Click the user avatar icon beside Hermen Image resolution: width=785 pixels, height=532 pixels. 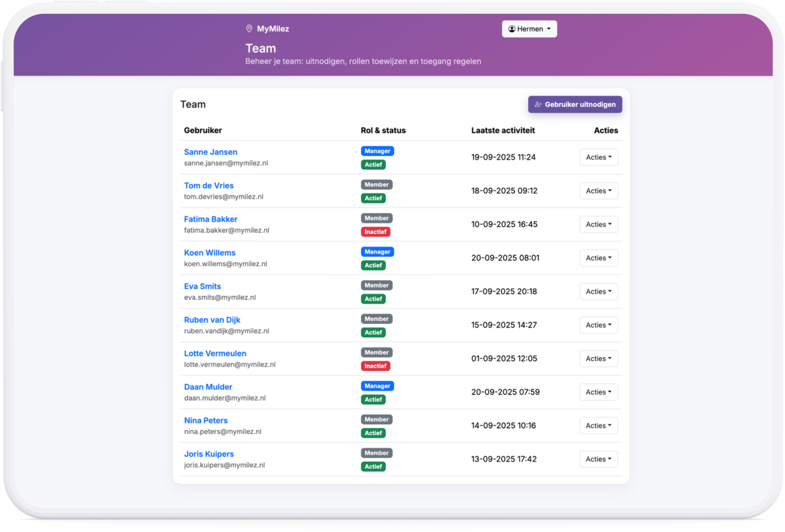coord(512,29)
